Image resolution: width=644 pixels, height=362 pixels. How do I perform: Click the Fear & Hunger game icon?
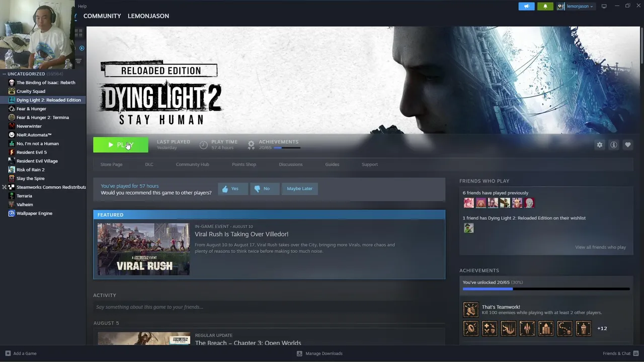coord(12,109)
